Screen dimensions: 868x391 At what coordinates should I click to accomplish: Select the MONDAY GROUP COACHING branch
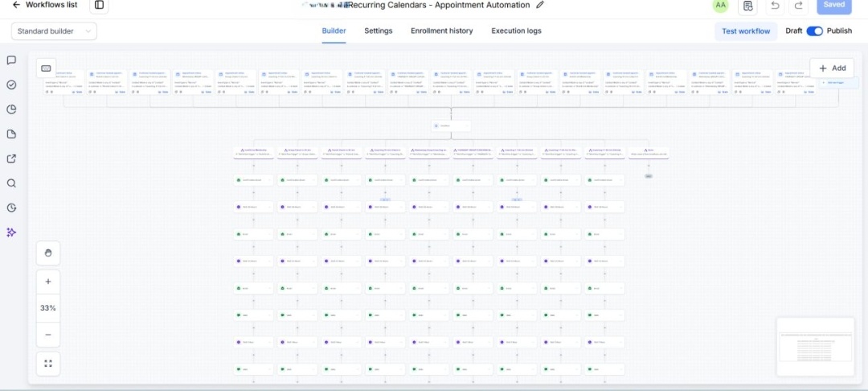click(473, 152)
